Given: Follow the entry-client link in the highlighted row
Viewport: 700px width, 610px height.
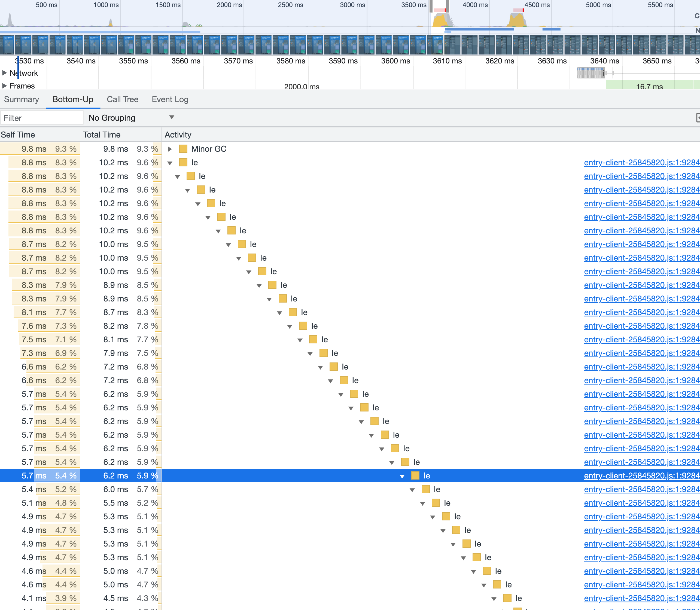Looking at the screenshot, I should pyautogui.click(x=641, y=475).
